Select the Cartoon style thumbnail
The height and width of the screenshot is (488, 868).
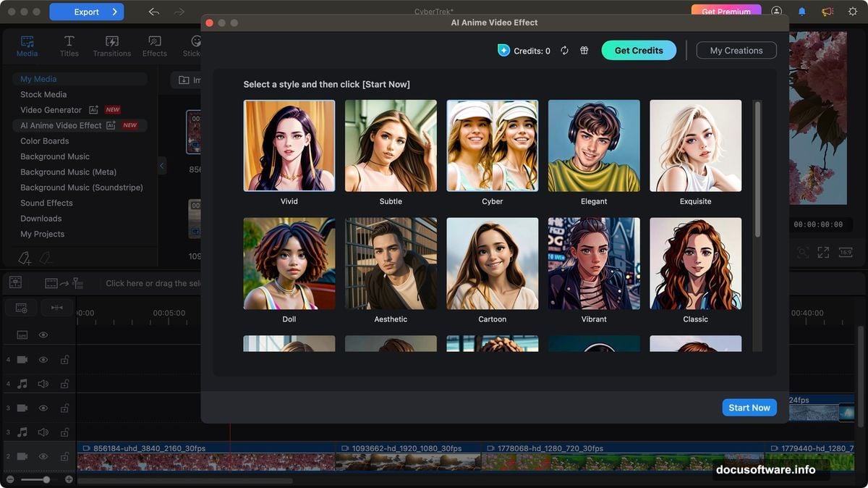492,263
